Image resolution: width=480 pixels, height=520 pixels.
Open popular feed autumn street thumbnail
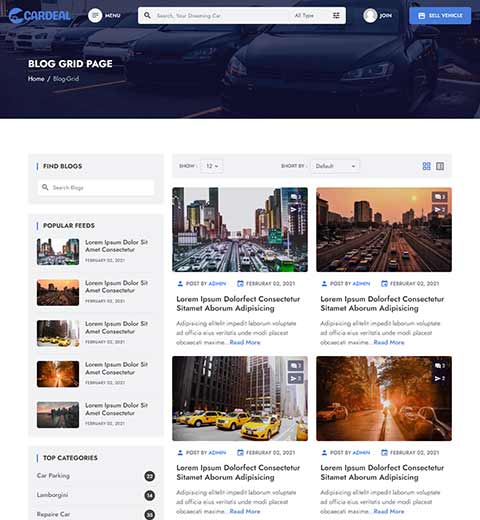58,374
